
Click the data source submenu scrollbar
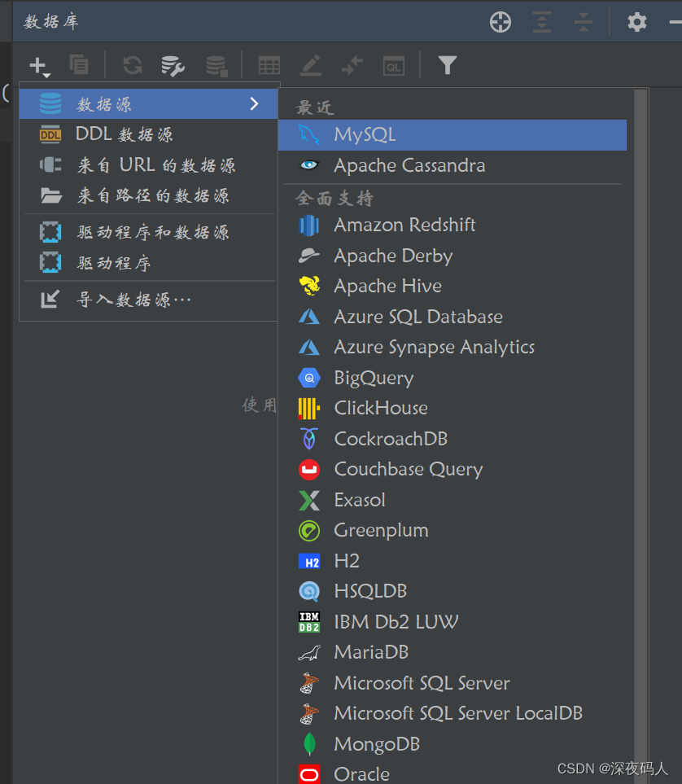(640, 435)
